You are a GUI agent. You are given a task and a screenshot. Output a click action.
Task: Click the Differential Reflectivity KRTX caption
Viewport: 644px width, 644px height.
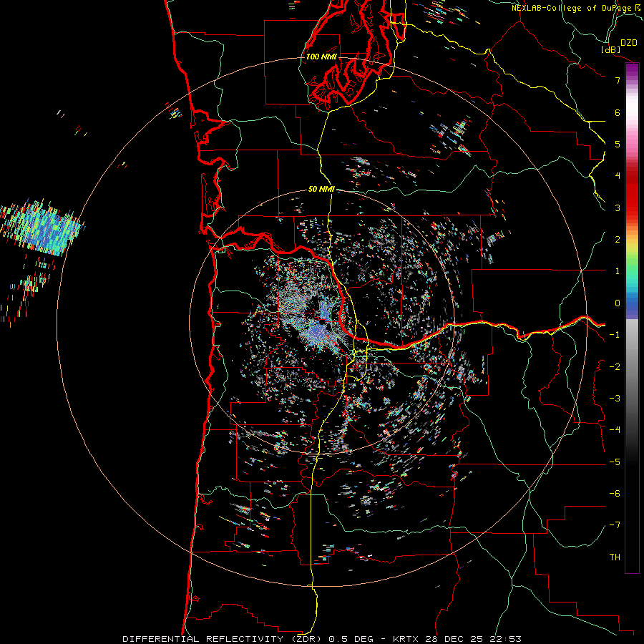coord(322,639)
